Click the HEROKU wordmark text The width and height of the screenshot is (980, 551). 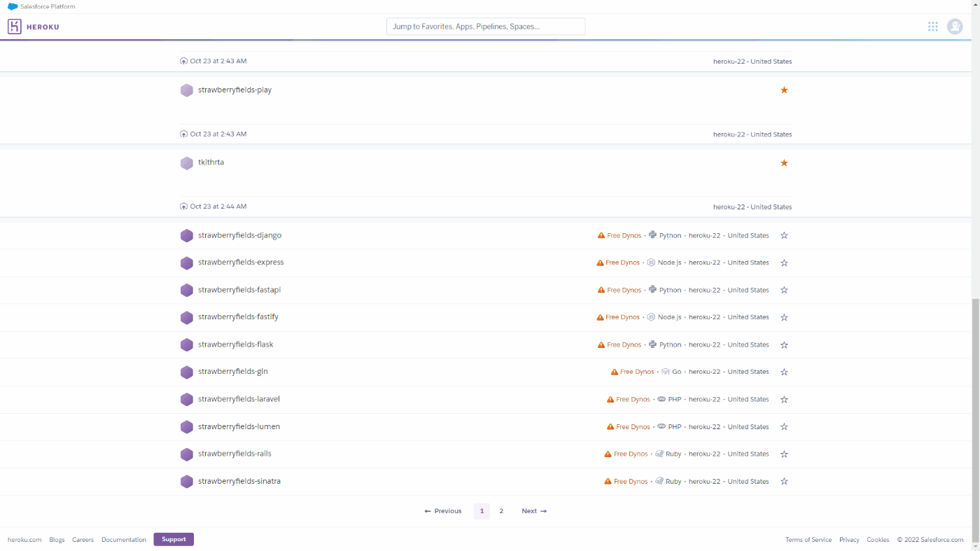click(x=43, y=27)
